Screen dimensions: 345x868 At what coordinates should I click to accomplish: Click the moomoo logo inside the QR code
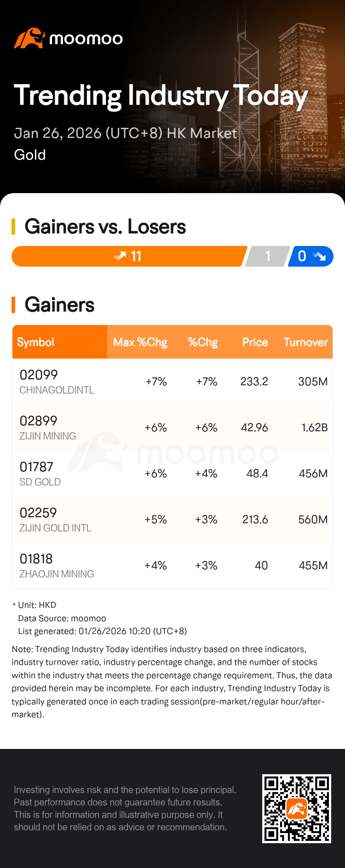point(297,809)
